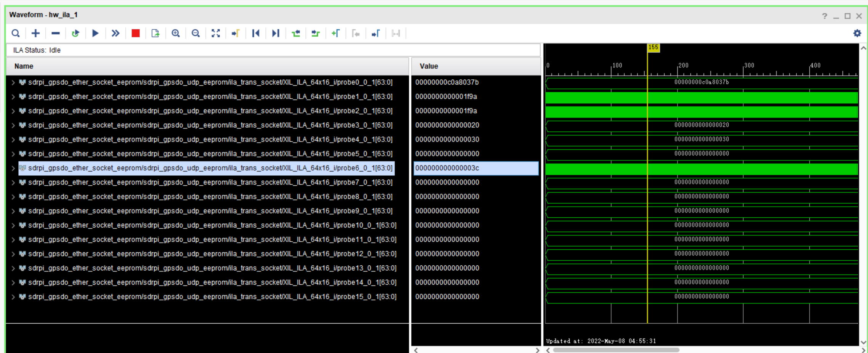Viewport: 868px width, 353px height.
Task: Expand probe15_0_1[63:0] at list bottom
Action: [x=13, y=297]
